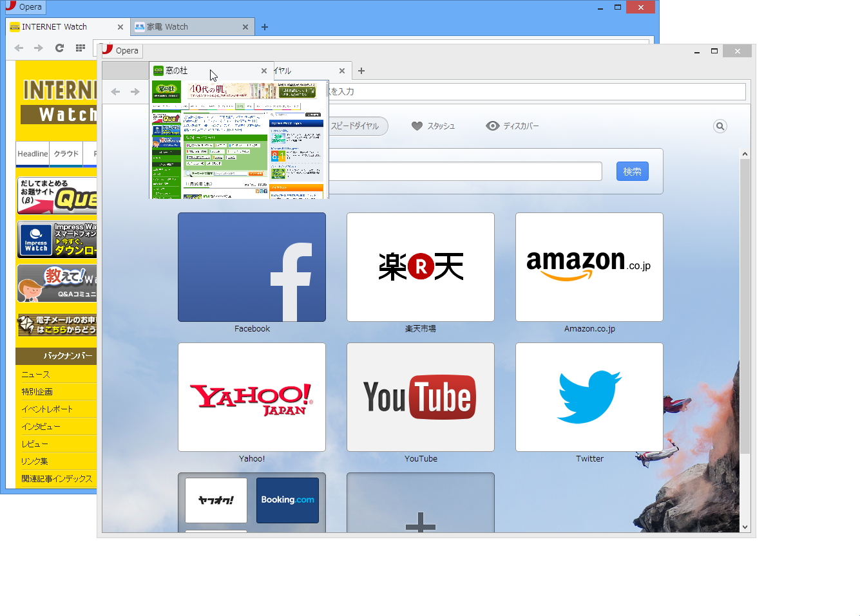860x616 pixels.
Task: Click vertical scrollbar thumb in Speed Dial
Action: coord(745,306)
